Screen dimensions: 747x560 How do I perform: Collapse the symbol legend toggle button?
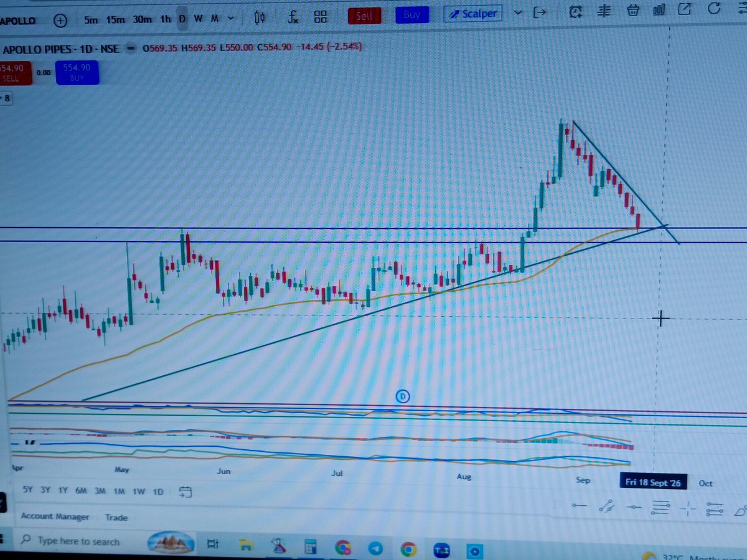[131, 47]
